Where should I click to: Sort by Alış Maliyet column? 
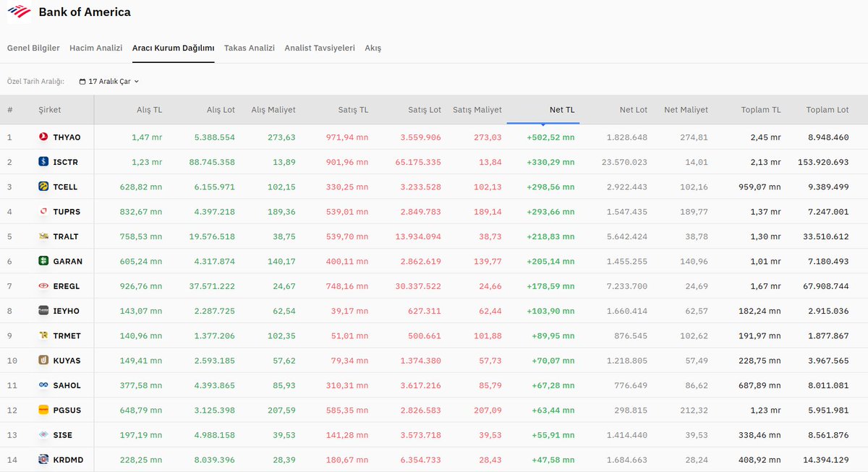click(273, 110)
